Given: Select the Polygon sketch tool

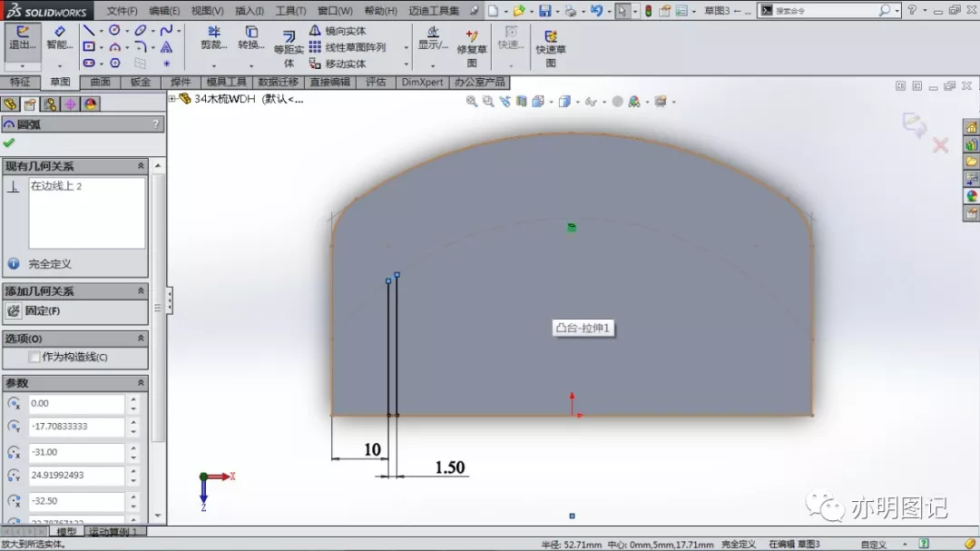Looking at the screenshot, I should [115, 64].
